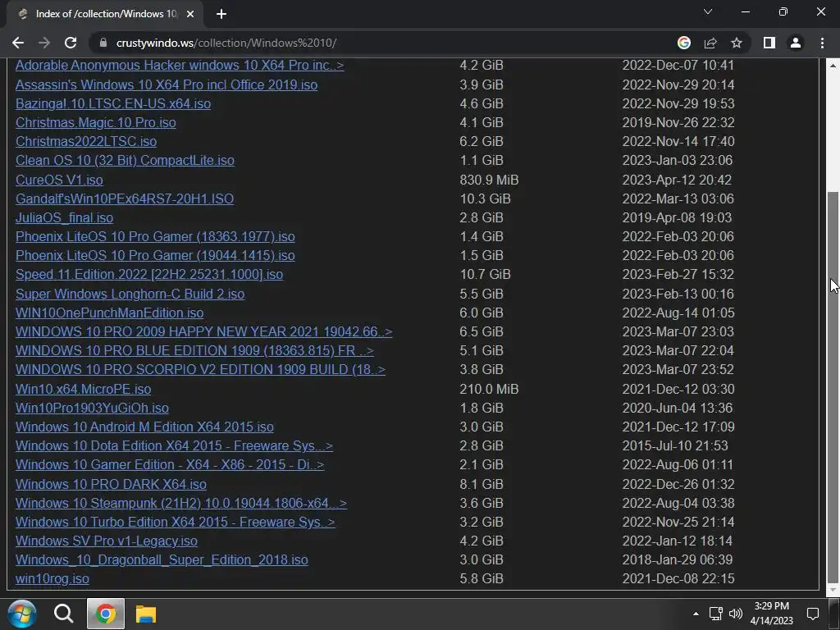
Task: Open Speed.11.Edition.2022 iso link
Action: 149,274
